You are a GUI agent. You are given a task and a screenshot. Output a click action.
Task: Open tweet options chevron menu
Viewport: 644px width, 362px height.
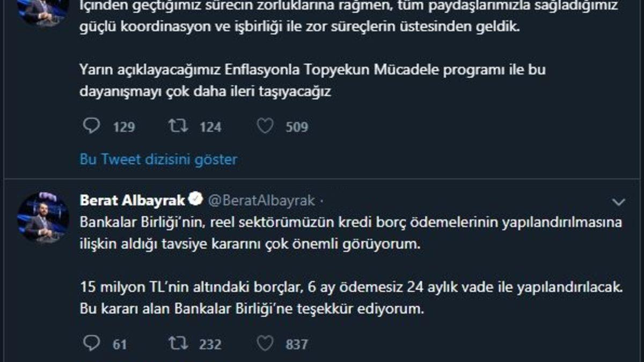[x=619, y=202]
